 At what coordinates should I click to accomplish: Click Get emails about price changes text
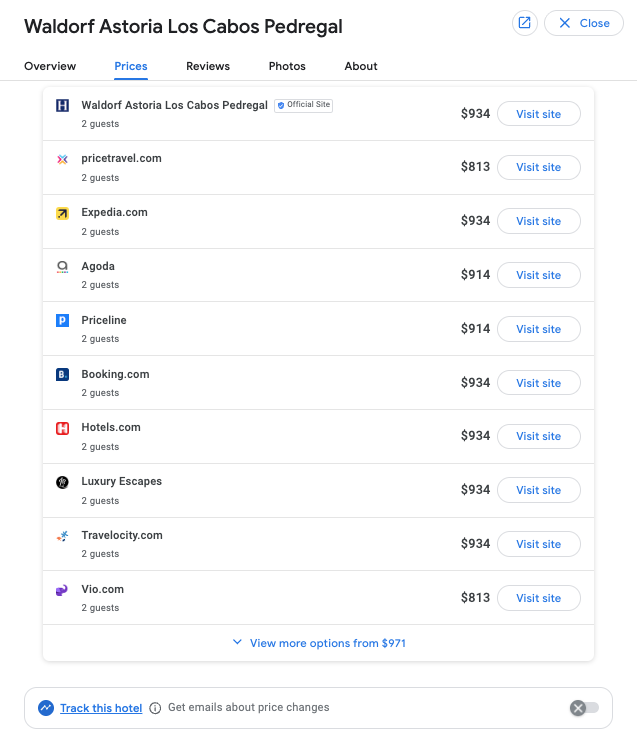tap(249, 707)
